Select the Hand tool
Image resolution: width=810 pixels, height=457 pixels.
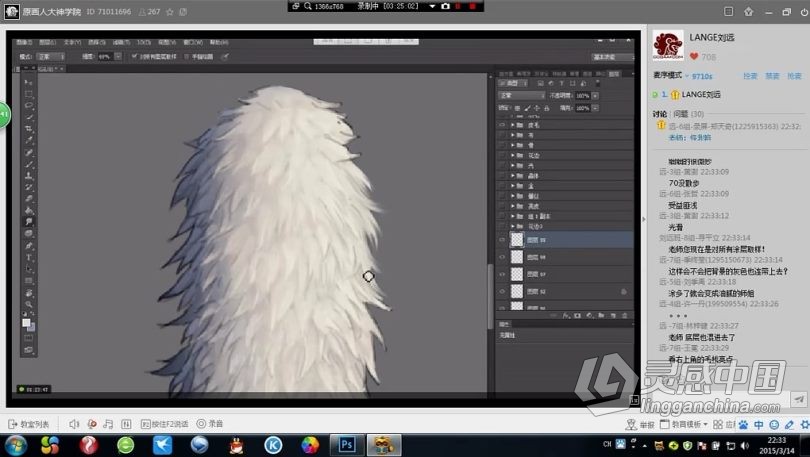[x=28, y=293]
